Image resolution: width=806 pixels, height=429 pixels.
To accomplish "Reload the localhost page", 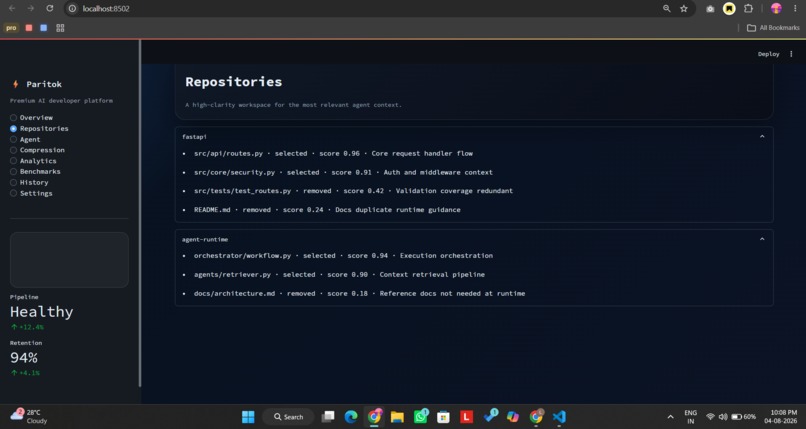I will pyautogui.click(x=49, y=8).
